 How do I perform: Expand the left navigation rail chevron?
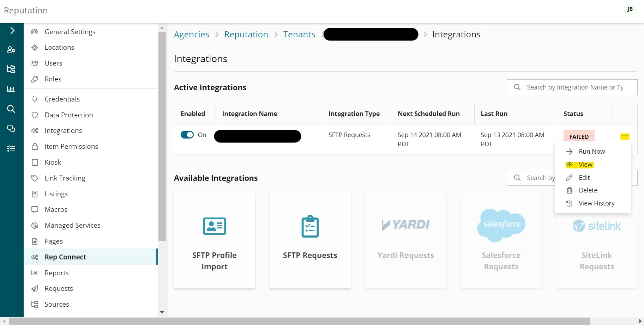[x=12, y=31]
